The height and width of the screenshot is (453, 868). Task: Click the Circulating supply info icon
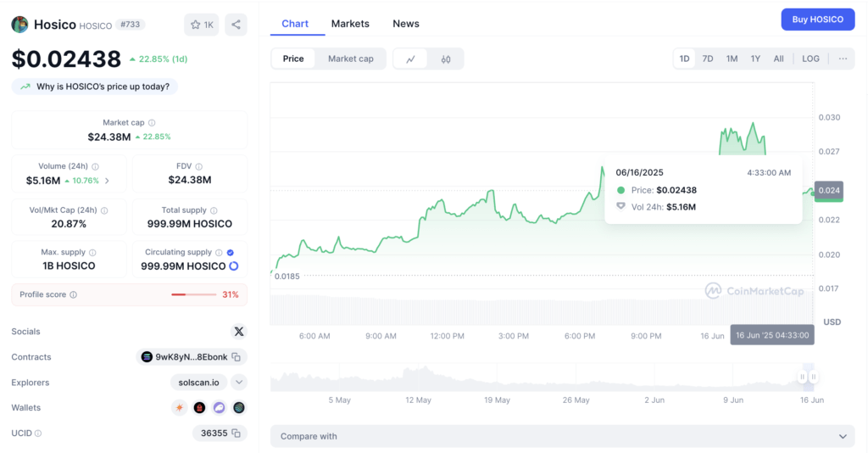[219, 253]
